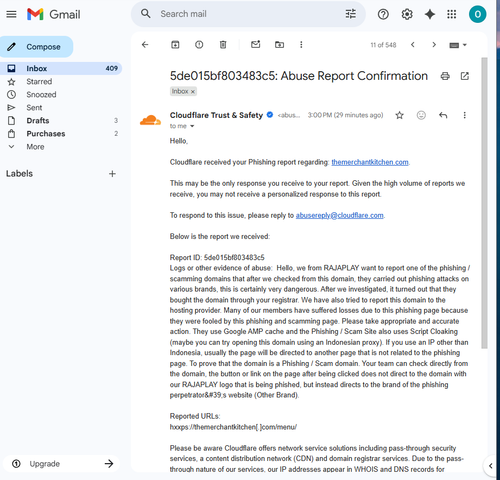Click the Upgrade button

(x=61, y=464)
